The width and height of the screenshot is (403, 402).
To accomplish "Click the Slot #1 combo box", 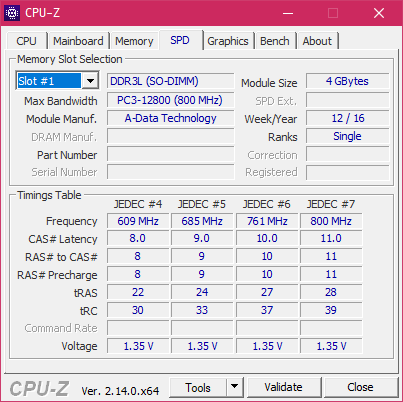I will pos(57,81).
